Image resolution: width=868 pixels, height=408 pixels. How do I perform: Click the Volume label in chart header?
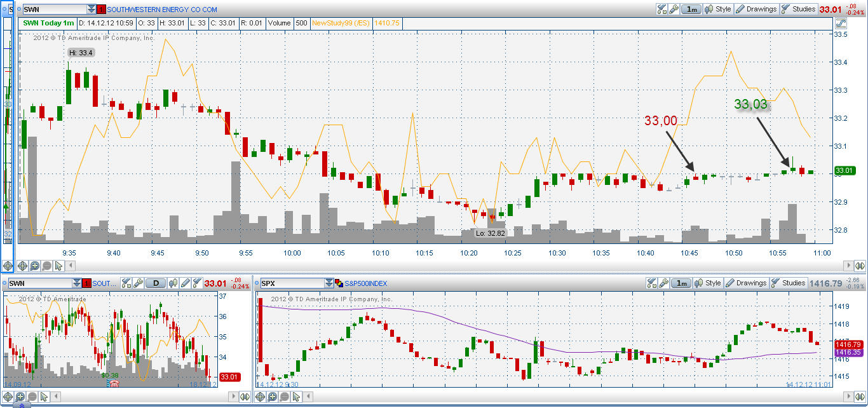coord(279,23)
